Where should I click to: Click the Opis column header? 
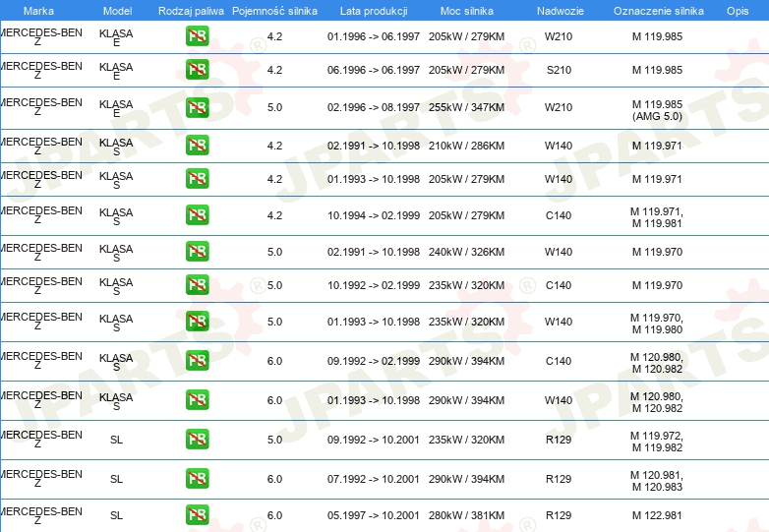(738, 11)
